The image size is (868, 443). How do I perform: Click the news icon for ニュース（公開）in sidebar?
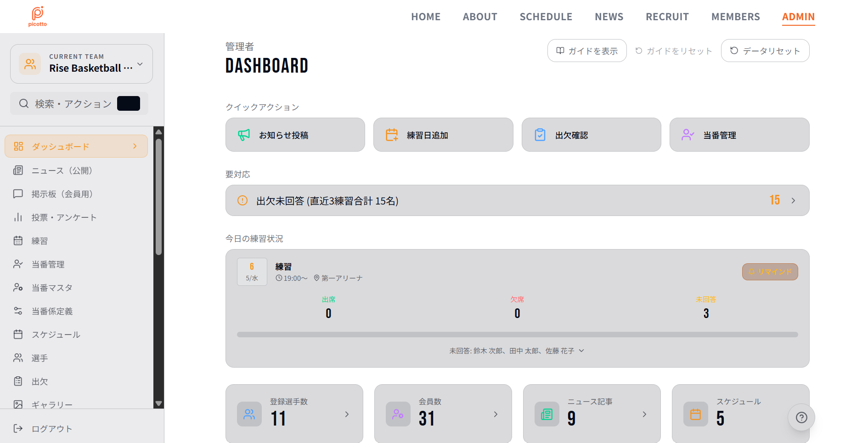point(18,170)
